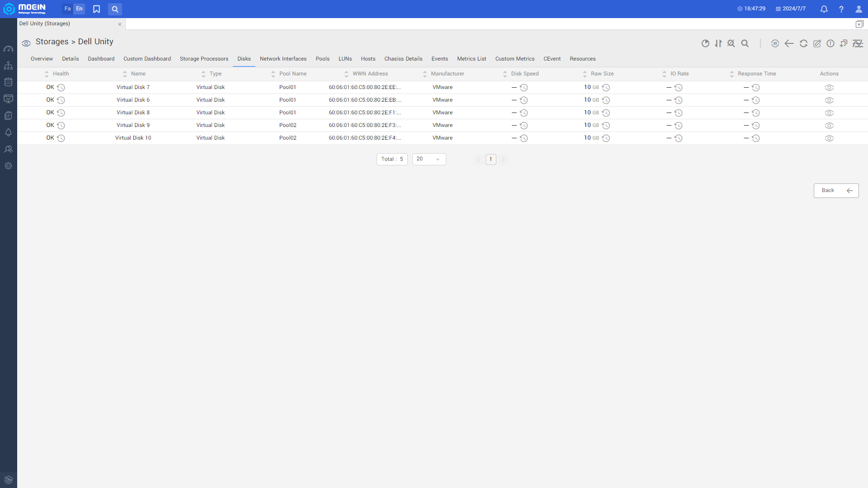Open the database storage icon in sidebar

click(x=8, y=82)
